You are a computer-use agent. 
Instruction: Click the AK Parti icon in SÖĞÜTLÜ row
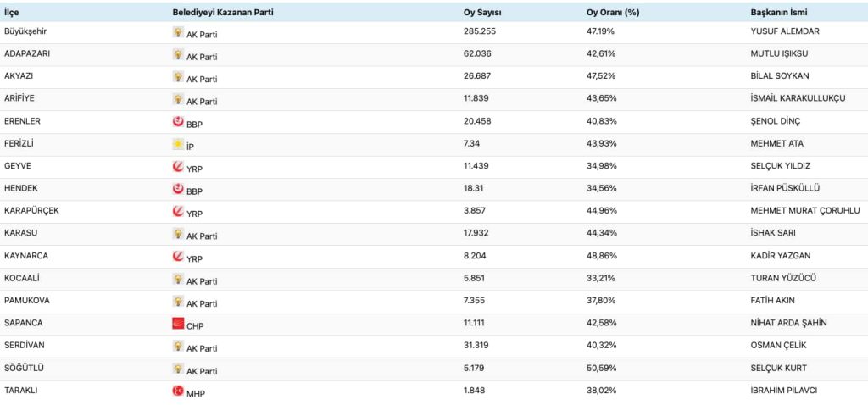[178, 369]
